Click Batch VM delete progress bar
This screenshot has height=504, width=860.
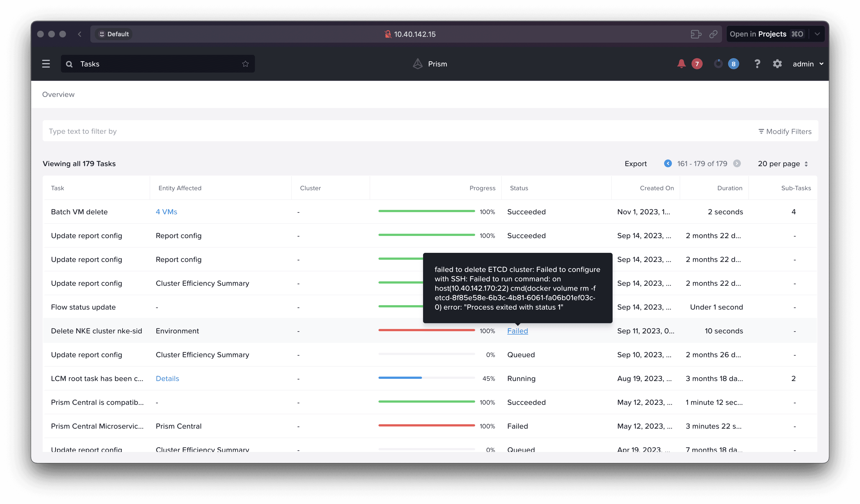(427, 211)
